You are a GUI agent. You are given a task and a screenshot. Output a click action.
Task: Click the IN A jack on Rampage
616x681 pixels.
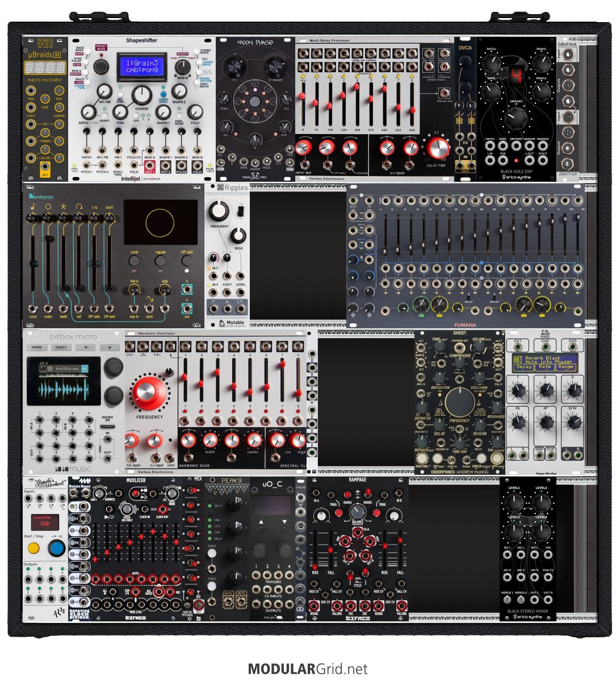coord(316,494)
